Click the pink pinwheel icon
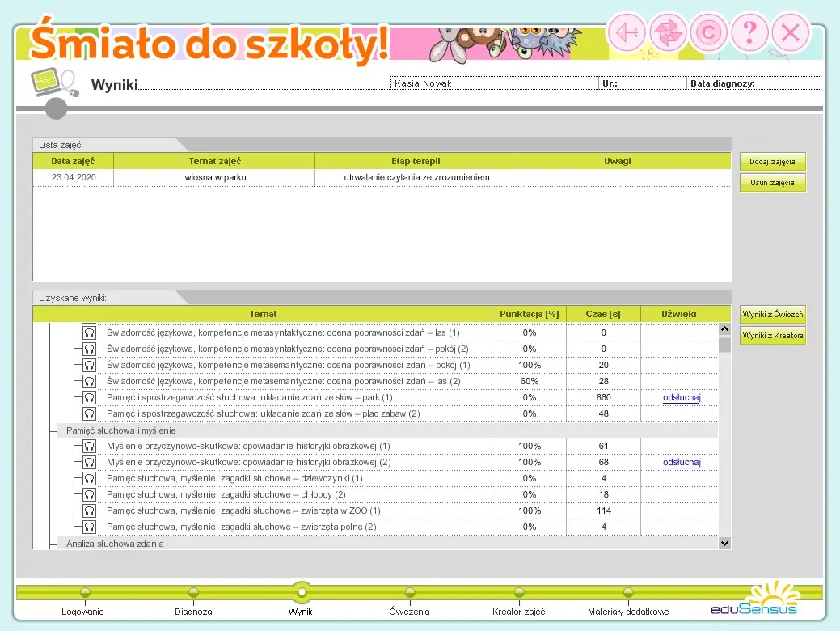Viewport: 840px width, 631px height. point(668,32)
